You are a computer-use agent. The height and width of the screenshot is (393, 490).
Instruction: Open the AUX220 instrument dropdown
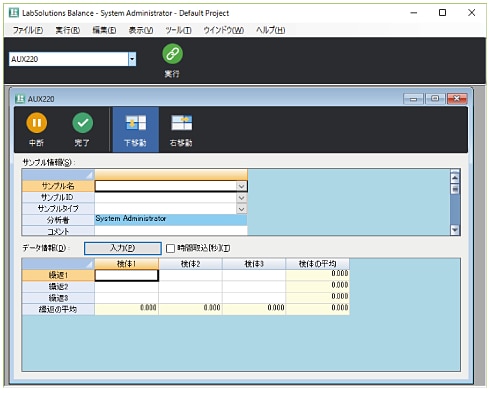[132, 59]
